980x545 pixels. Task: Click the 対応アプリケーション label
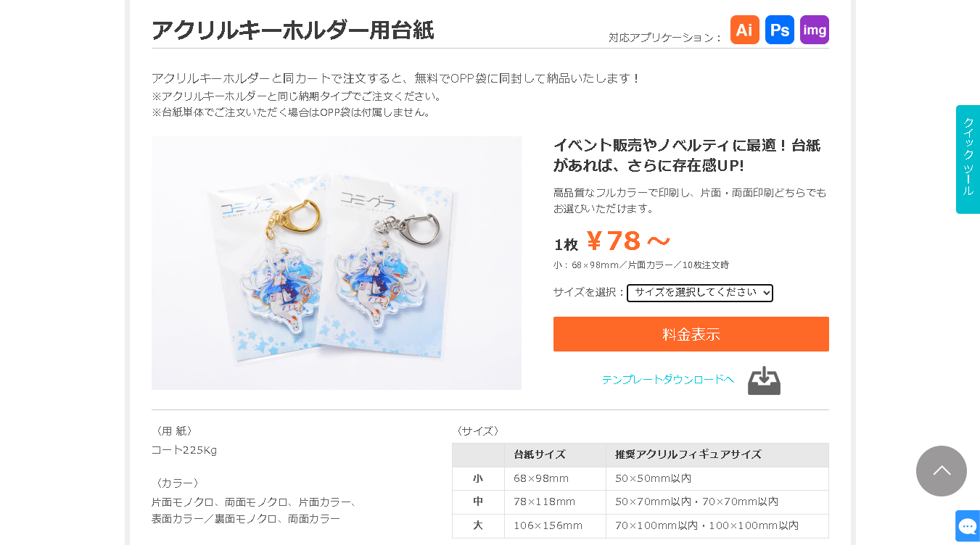[x=665, y=38]
